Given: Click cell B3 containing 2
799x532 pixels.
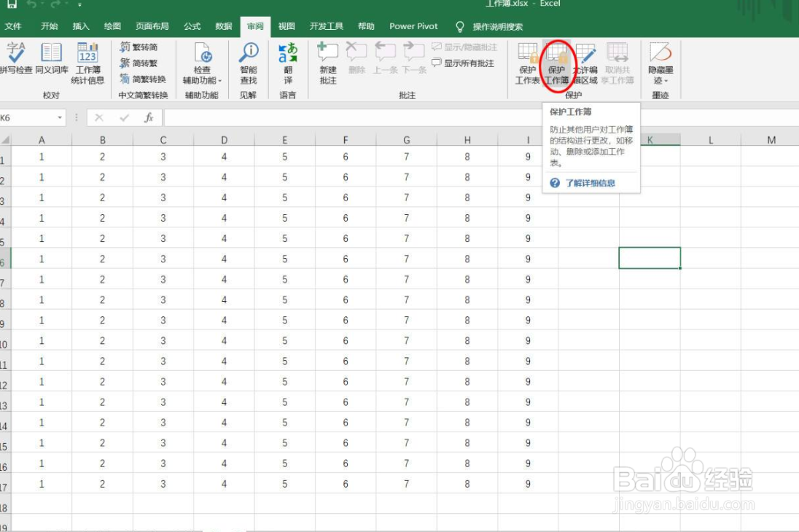Looking at the screenshot, I should (102, 197).
